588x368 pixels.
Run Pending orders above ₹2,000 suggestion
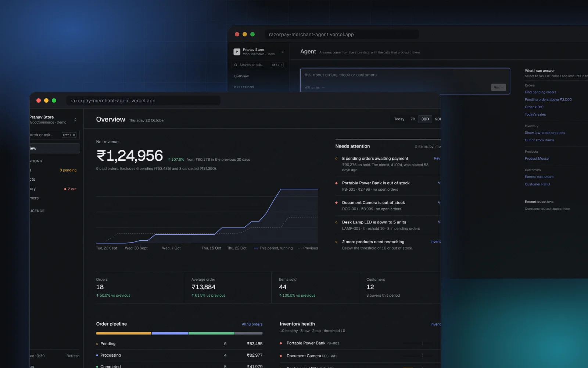click(548, 100)
